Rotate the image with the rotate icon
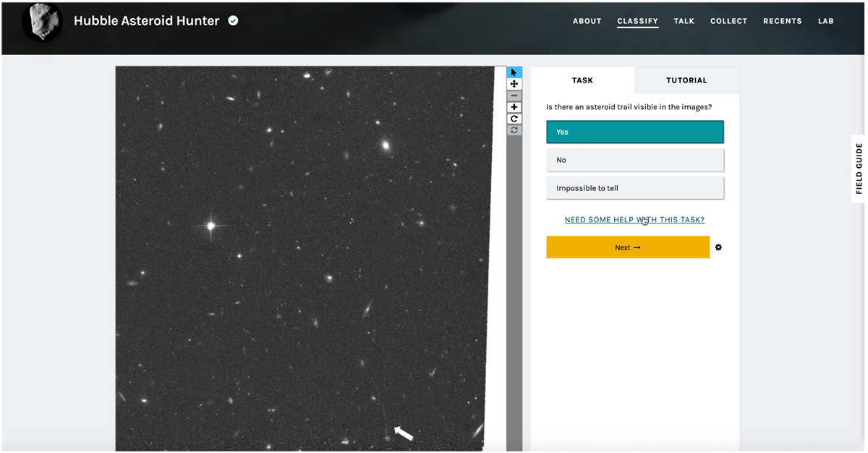The image size is (868, 453). pyautogui.click(x=514, y=119)
